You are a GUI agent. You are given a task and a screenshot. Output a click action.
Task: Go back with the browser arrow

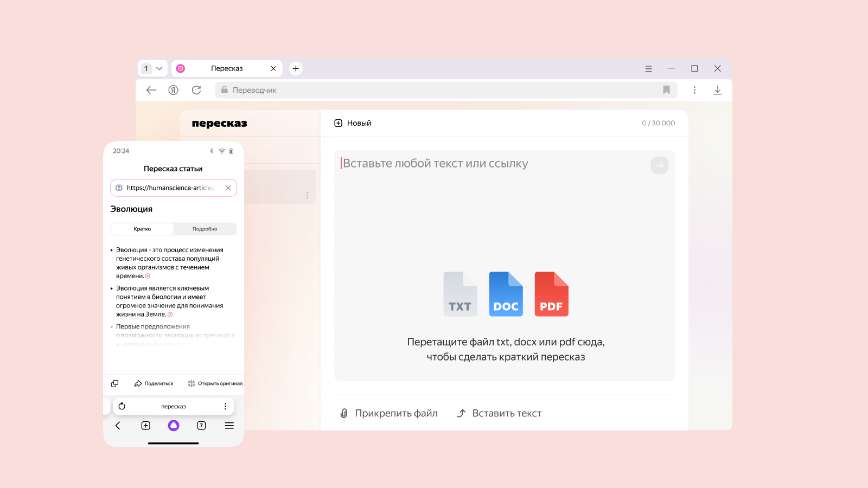click(151, 90)
